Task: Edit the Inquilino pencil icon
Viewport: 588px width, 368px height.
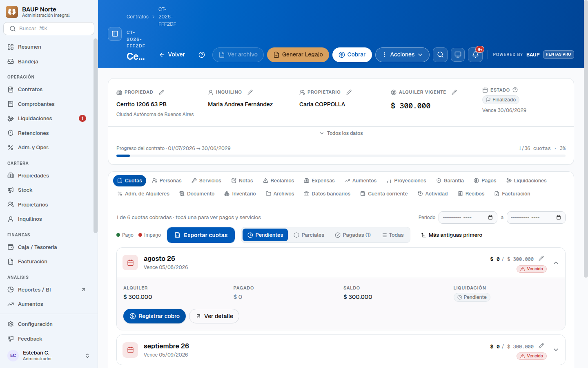Action: 250,92
